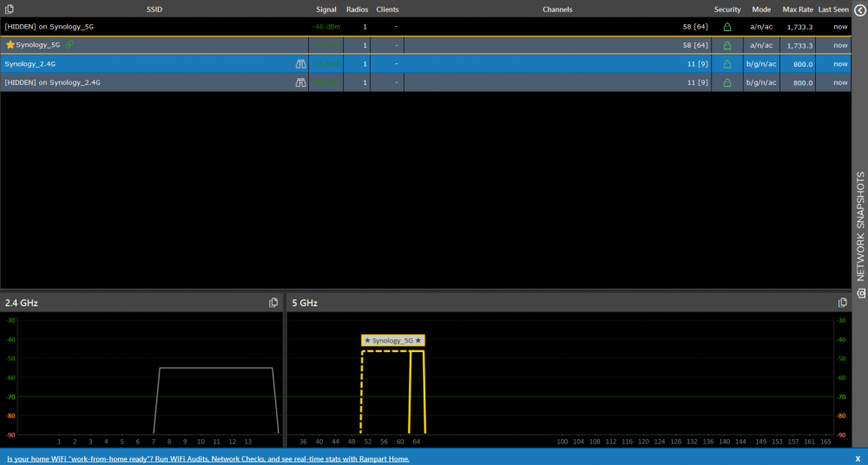The height and width of the screenshot is (465, 868).
Task: Copy the 5 GHz graph with its copy icon
Action: point(842,303)
